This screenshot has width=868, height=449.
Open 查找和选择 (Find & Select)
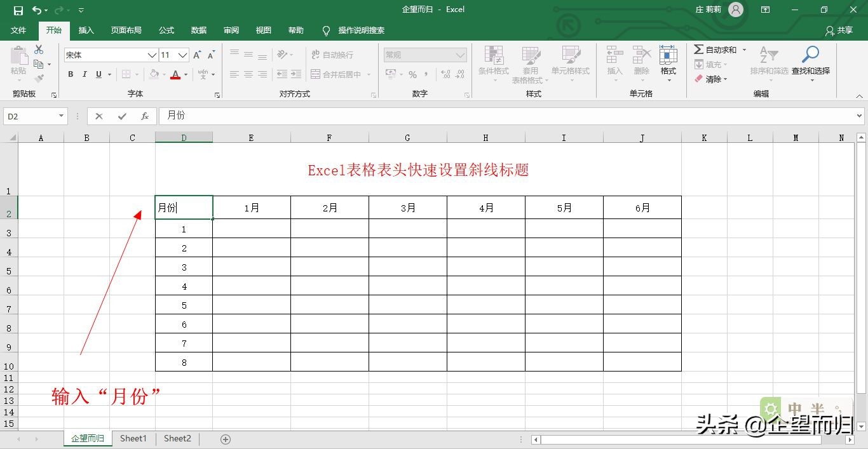click(x=810, y=64)
